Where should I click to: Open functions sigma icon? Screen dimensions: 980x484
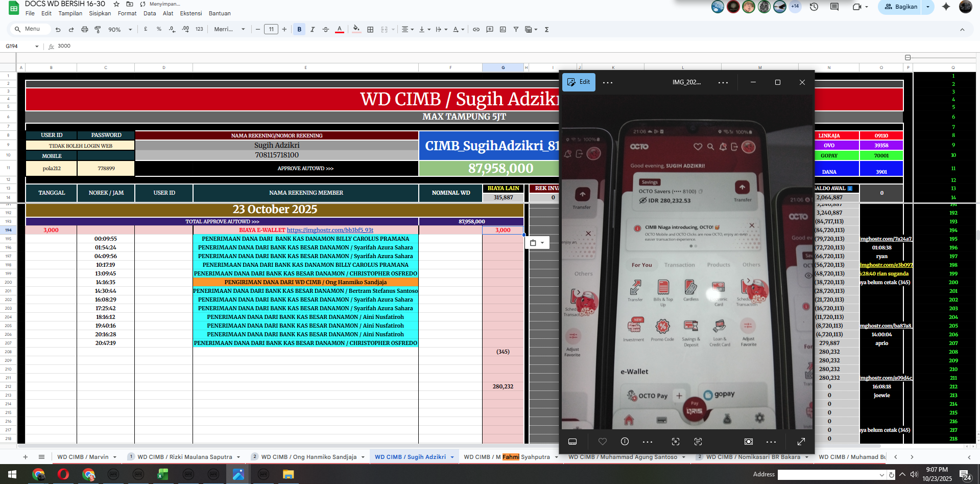[547, 29]
